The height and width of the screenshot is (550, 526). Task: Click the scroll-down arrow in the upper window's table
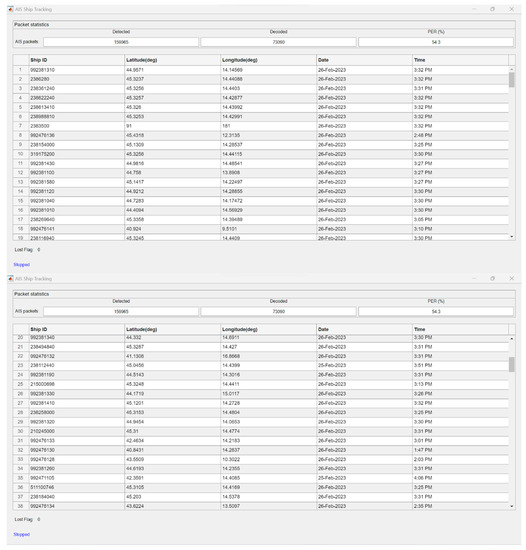click(512, 237)
